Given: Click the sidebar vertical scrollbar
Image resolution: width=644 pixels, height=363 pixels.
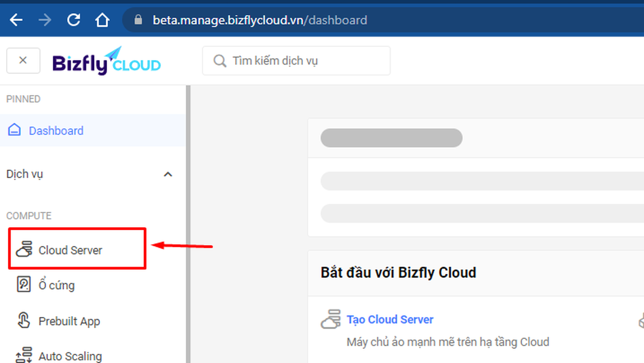Looking at the screenshot, I should (x=188, y=224).
